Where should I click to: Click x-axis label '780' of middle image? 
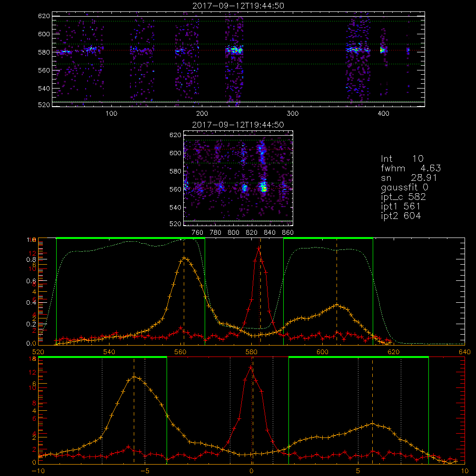point(216,233)
